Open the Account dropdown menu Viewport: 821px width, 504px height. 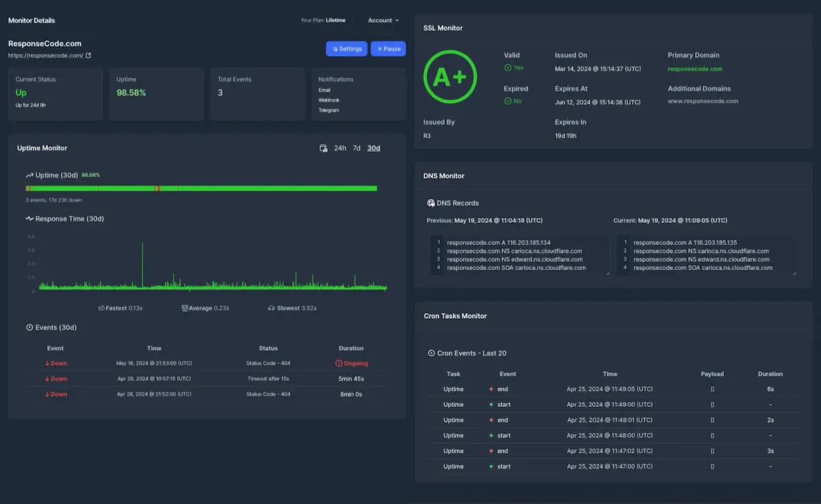pos(383,21)
